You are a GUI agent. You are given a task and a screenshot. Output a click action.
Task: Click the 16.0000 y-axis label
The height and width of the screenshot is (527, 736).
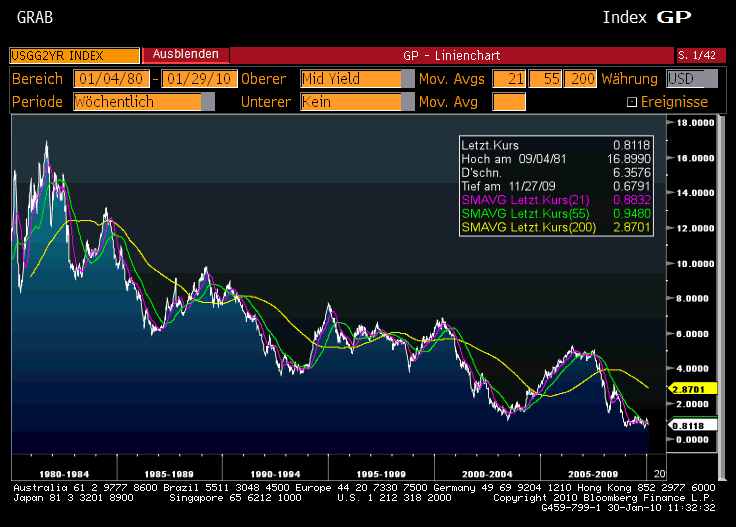click(x=695, y=158)
